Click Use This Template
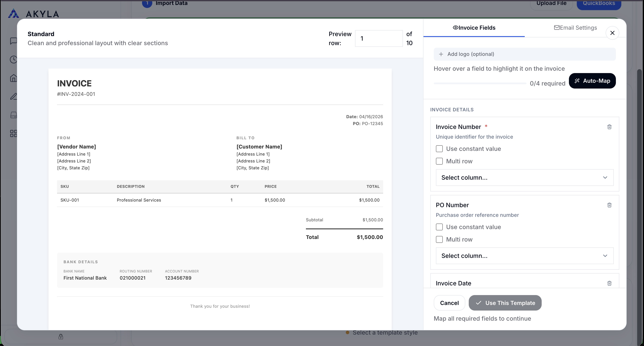This screenshot has height=346, width=644. pyautogui.click(x=505, y=303)
